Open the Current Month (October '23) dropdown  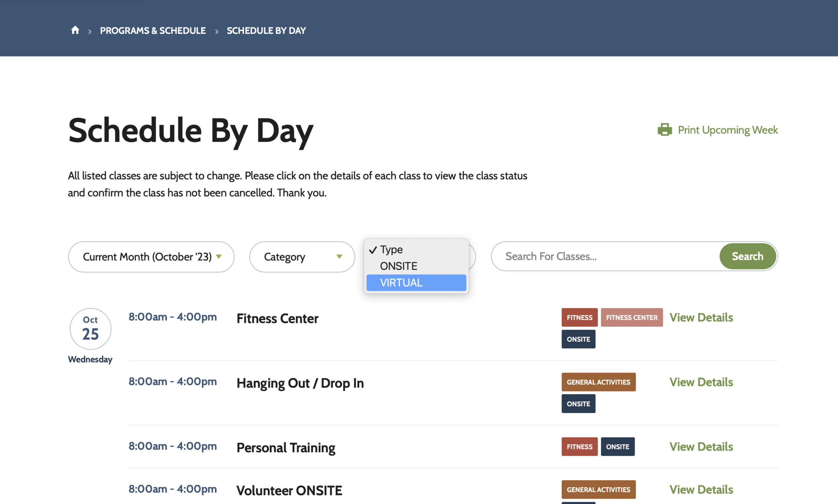151,257
